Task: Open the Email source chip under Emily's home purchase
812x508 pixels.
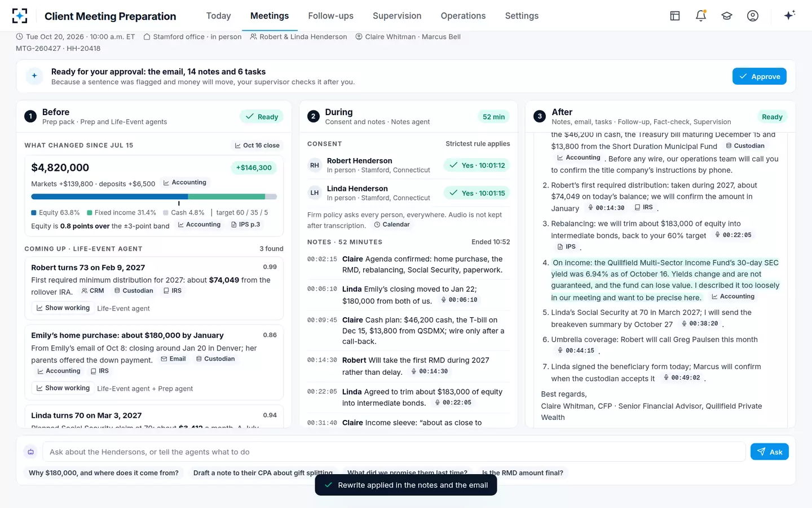Action: tap(174, 359)
